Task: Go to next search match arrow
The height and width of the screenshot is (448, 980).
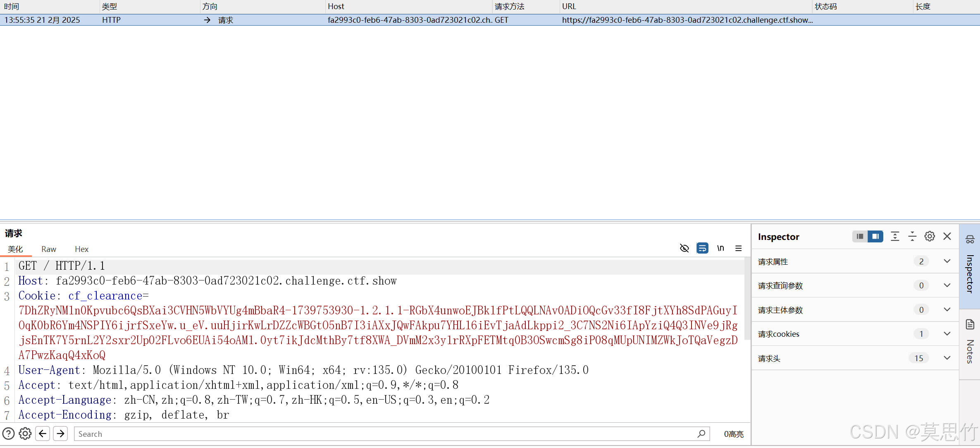Action: click(60, 434)
